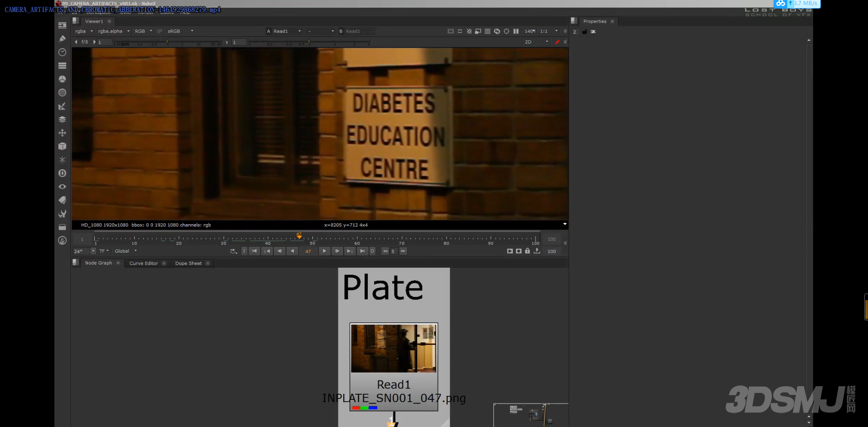Open the Merge nodes toolbar menu
This screenshot has height=427, width=868.
tap(63, 119)
